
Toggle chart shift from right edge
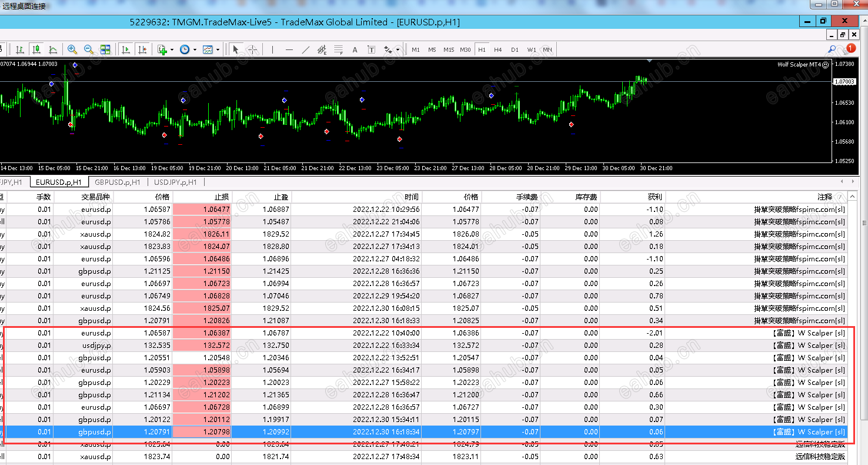(x=142, y=49)
